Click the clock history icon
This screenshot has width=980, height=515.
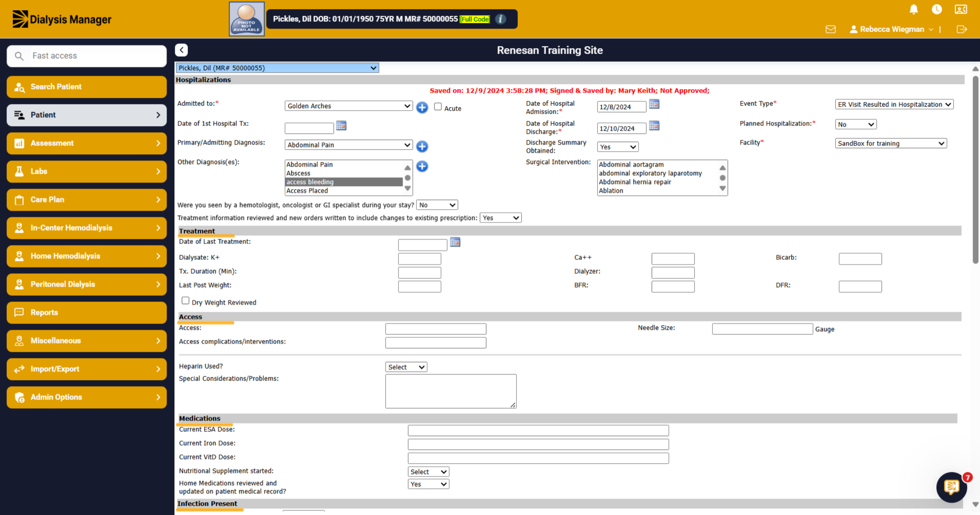pos(937,9)
